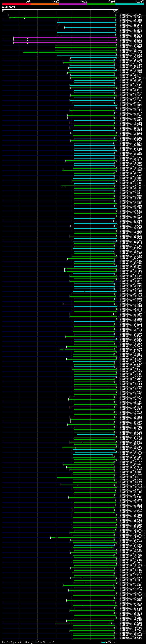Click label UniRef100_Q7NGJ5
146x644 pixels.
[131, 602]
